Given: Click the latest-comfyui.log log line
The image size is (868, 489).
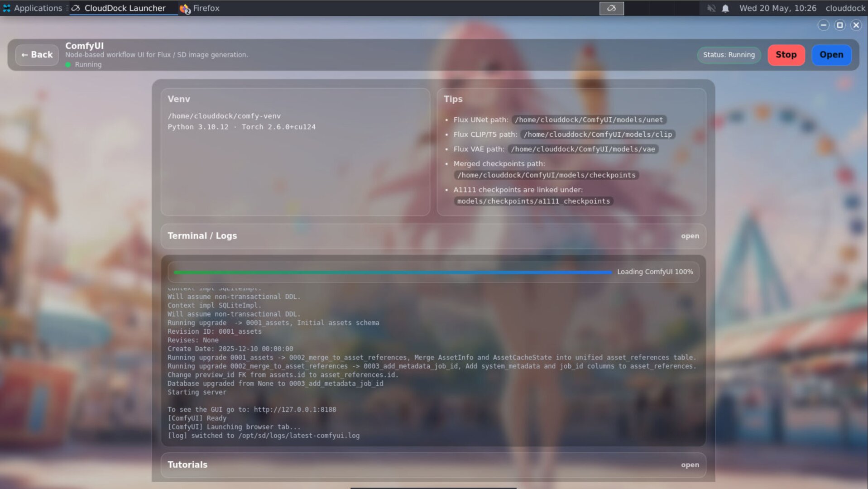Looking at the screenshot, I should (264, 436).
